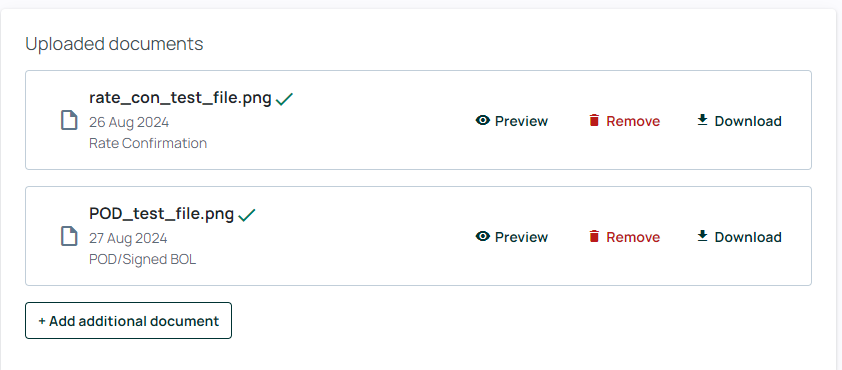
Task: Download the Rate Confirmation document
Action: point(739,121)
